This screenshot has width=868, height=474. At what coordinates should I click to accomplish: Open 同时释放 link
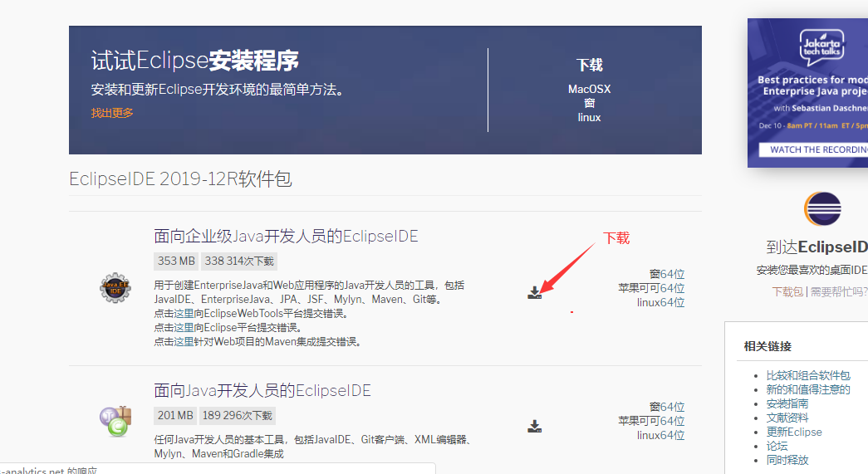(x=787, y=460)
